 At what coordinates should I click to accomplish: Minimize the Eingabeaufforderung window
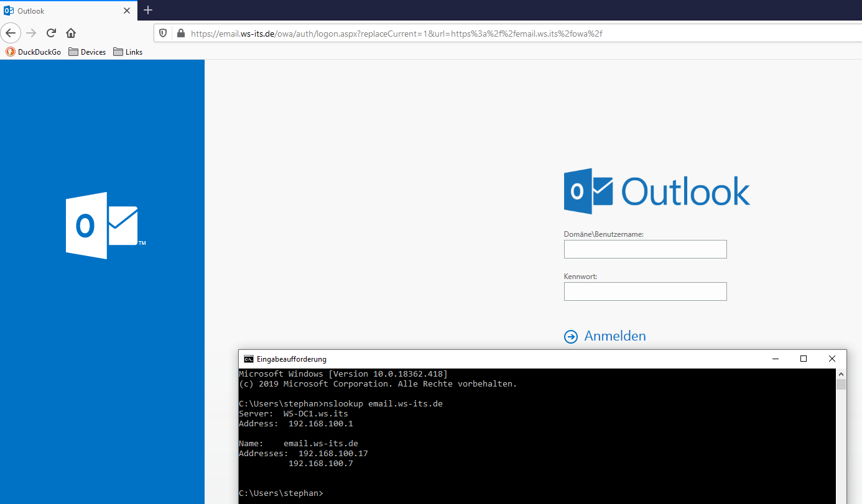click(775, 359)
